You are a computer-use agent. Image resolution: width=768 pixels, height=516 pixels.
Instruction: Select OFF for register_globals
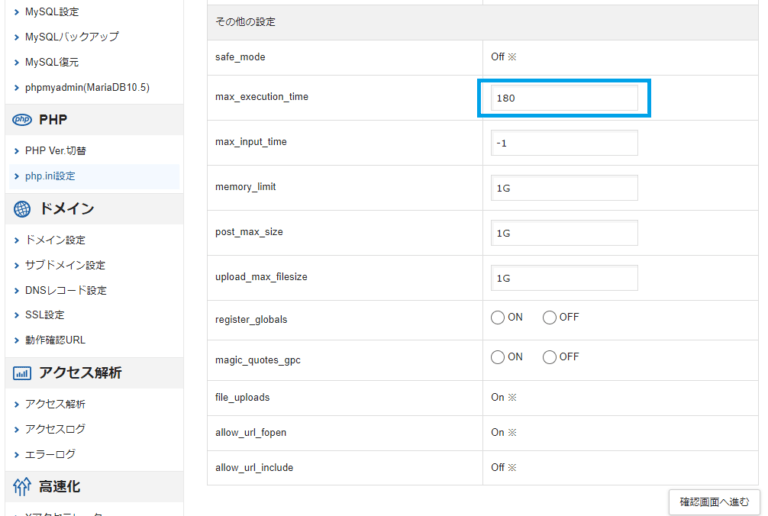(x=550, y=317)
